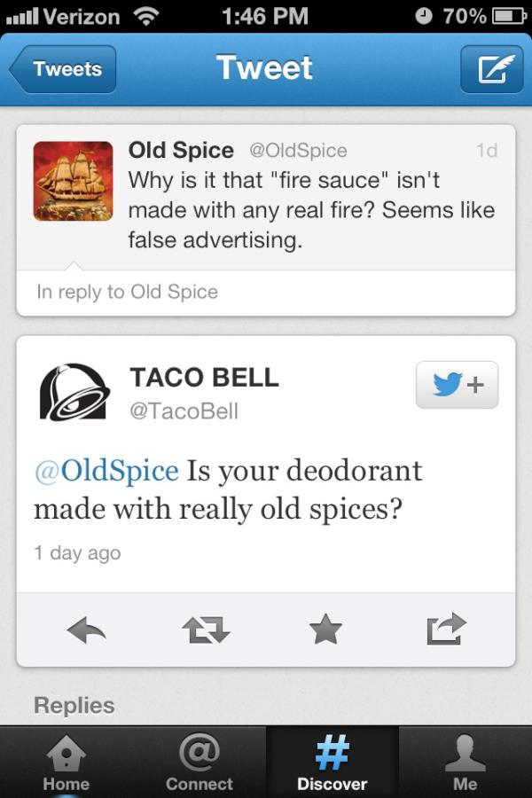Tap the battery indicator in status bar
The width and height of the screenshot is (532, 798).
510,16
